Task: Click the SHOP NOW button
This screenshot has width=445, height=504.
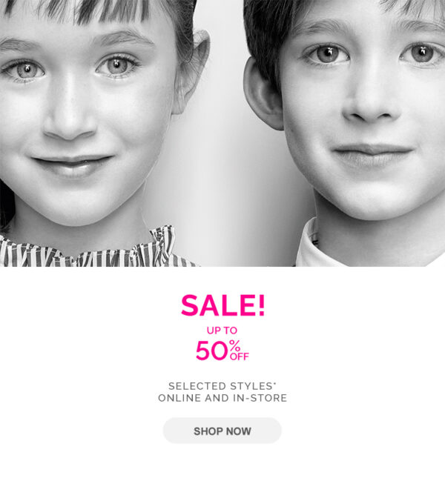Action: click(x=222, y=431)
